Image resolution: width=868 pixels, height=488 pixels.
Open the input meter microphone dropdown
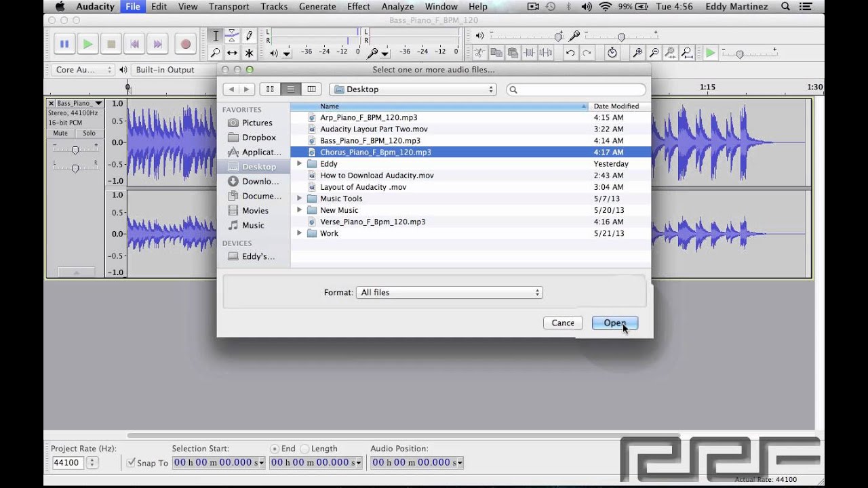coord(385,54)
